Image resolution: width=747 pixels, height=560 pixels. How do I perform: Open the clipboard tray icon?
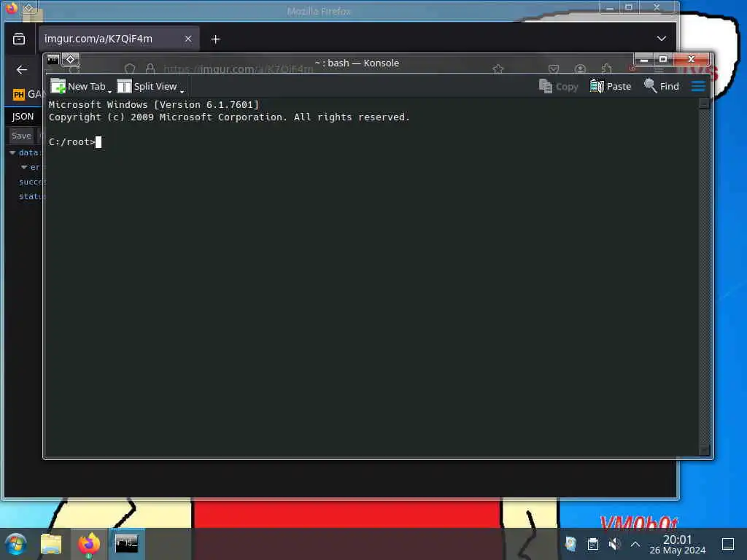coord(592,544)
